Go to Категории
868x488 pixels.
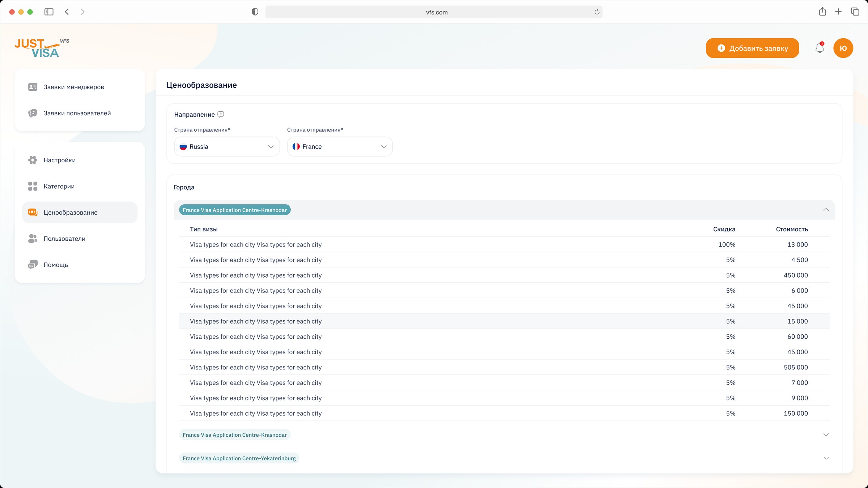[x=80, y=186]
